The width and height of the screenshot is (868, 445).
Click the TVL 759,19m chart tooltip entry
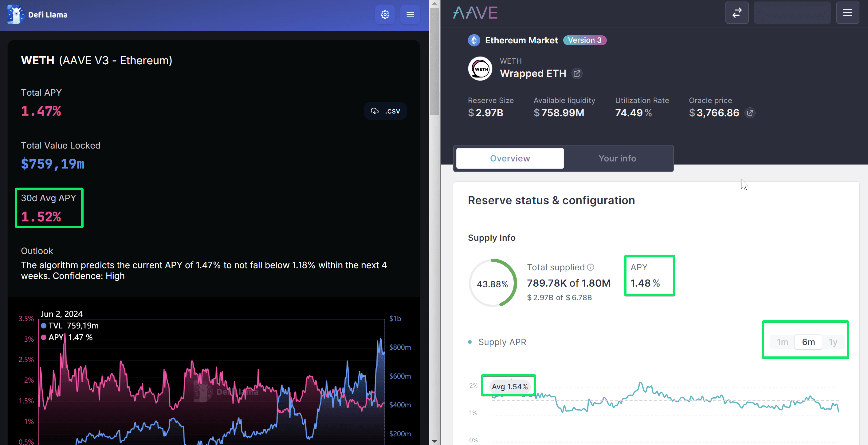click(x=70, y=326)
